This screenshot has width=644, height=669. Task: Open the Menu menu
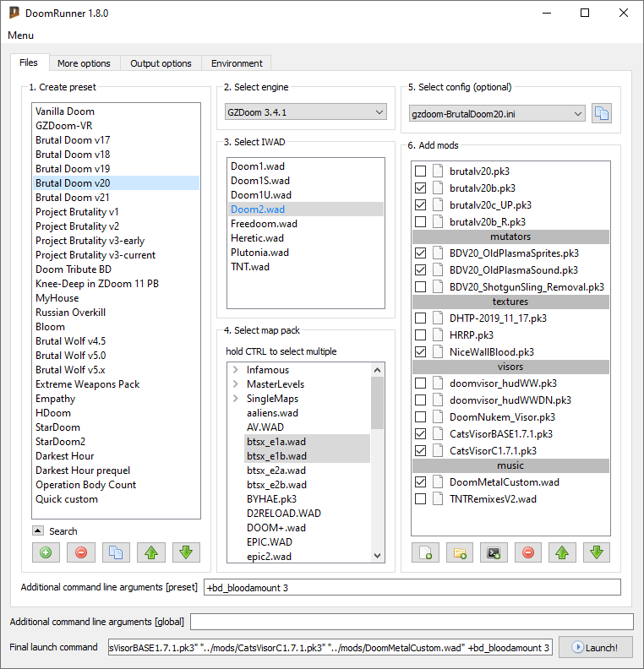coord(20,35)
